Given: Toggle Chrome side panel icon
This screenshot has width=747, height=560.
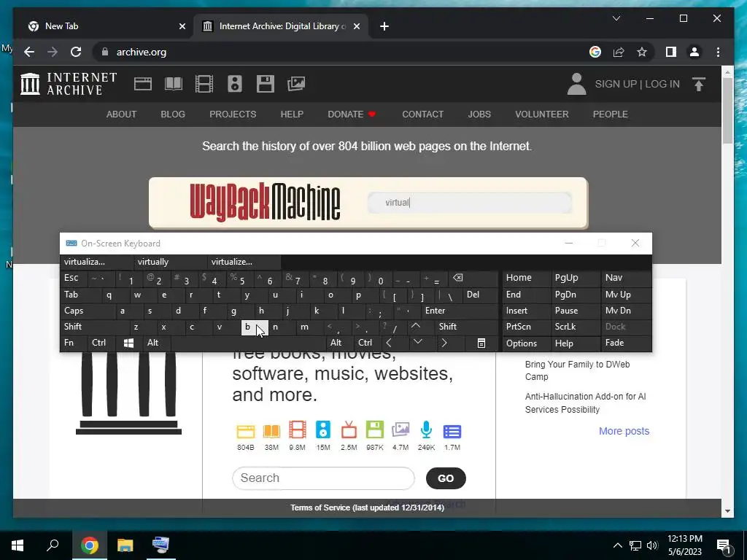Looking at the screenshot, I should coord(671,52).
